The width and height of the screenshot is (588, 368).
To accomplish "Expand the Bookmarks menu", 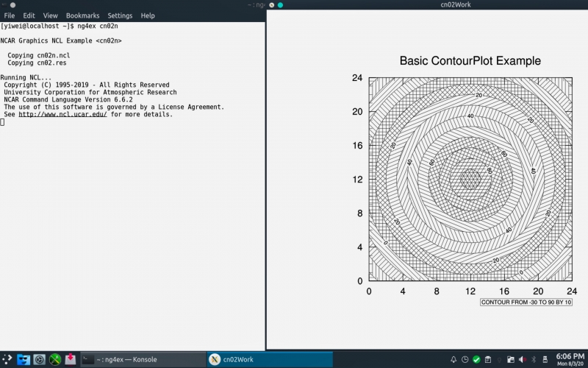I will point(82,15).
